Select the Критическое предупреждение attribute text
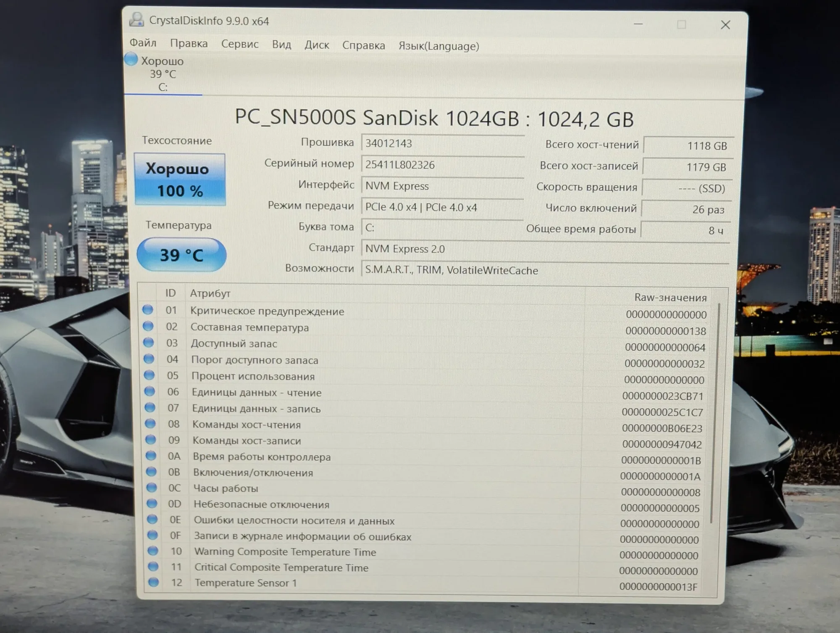The image size is (840, 633). point(267,311)
